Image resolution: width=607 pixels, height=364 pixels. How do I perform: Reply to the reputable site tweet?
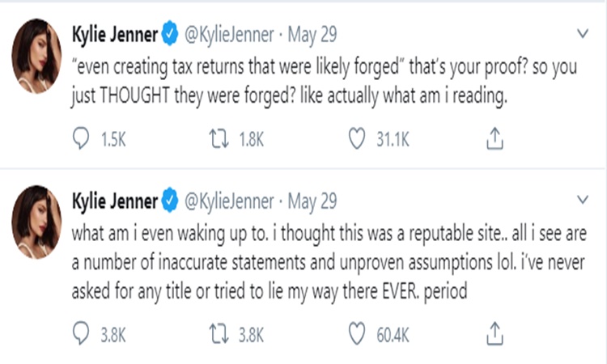[83, 331]
